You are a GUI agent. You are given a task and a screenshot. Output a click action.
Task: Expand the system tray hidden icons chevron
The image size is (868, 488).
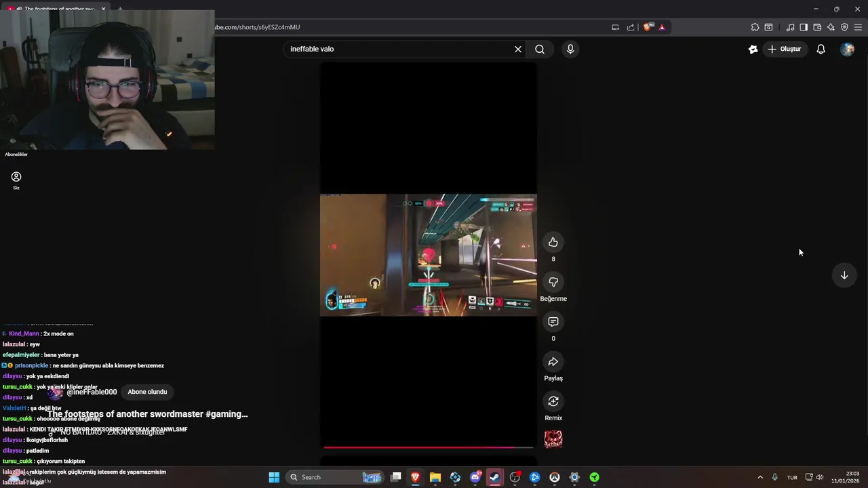click(x=760, y=477)
